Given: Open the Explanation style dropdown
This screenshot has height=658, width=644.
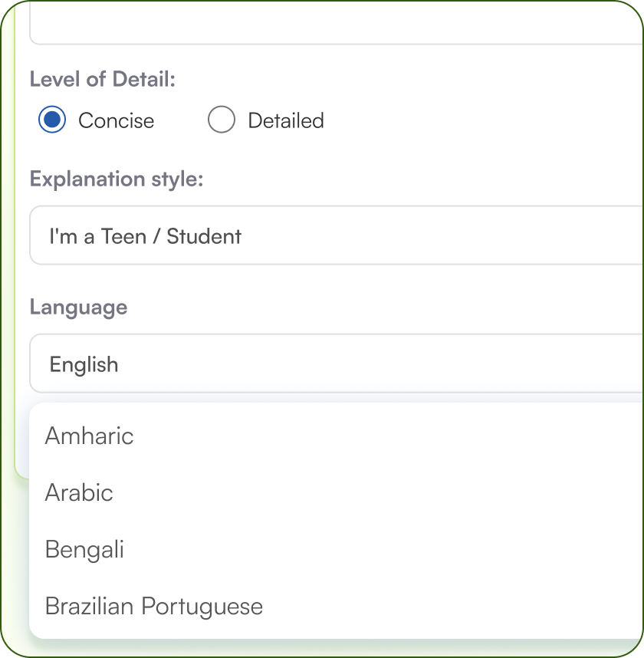Looking at the screenshot, I should [x=336, y=235].
